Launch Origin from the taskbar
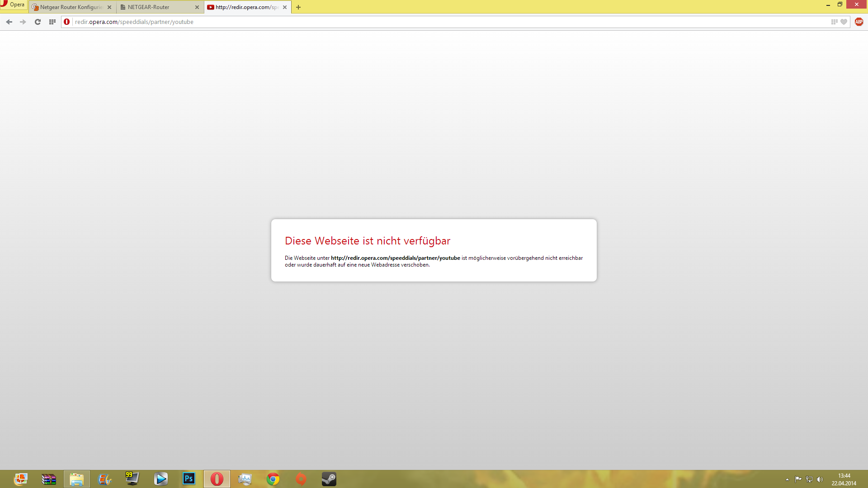This screenshot has height=488, width=868. point(301,479)
